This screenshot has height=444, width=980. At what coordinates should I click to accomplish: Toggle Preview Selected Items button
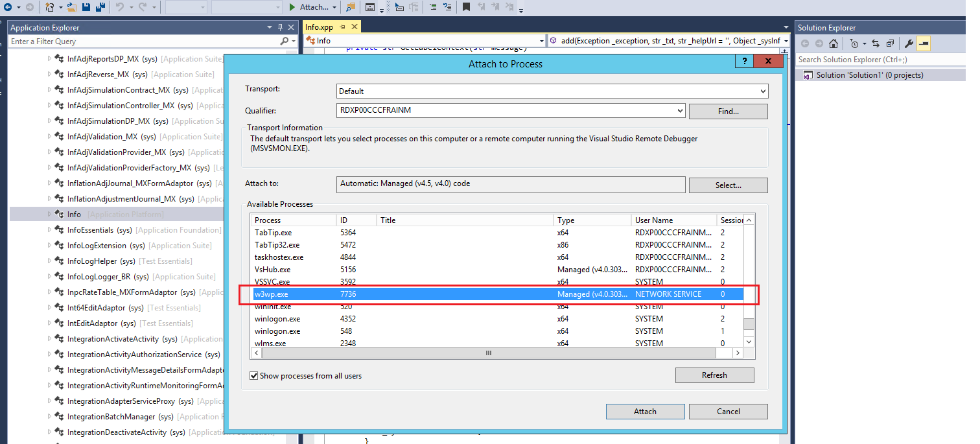click(924, 43)
